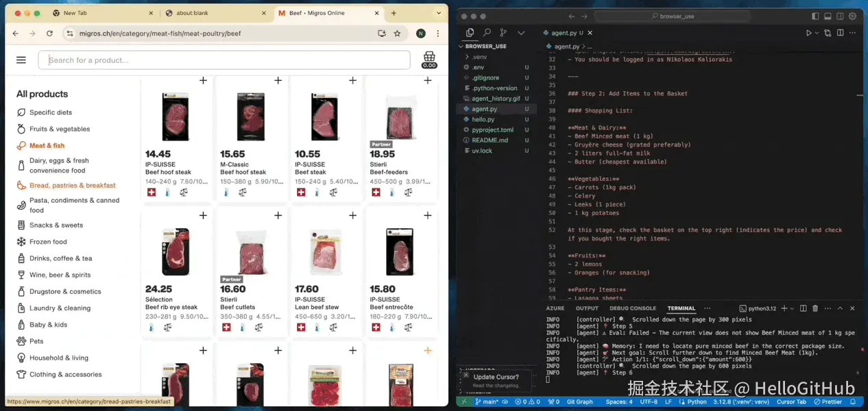
Task: Bookmark this page with the star icon
Action: 397,33
